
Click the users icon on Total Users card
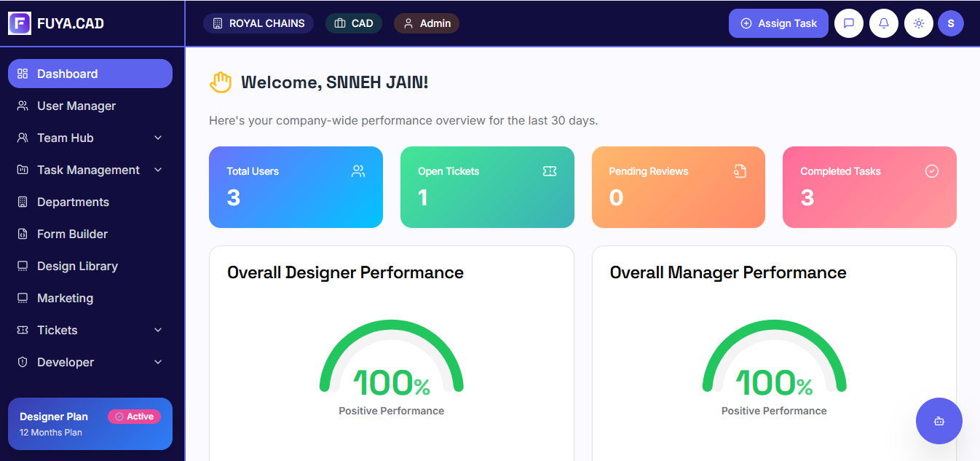[x=357, y=171]
